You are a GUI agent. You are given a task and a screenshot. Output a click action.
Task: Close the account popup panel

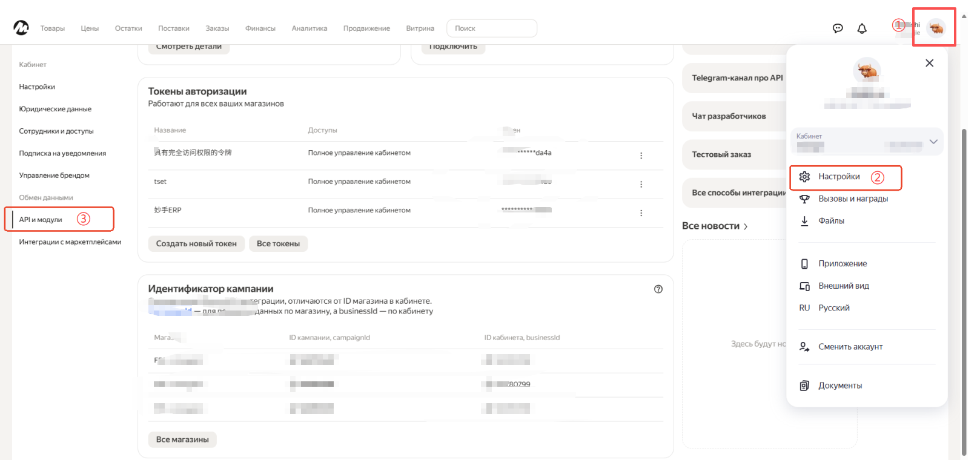(x=929, y=63)
